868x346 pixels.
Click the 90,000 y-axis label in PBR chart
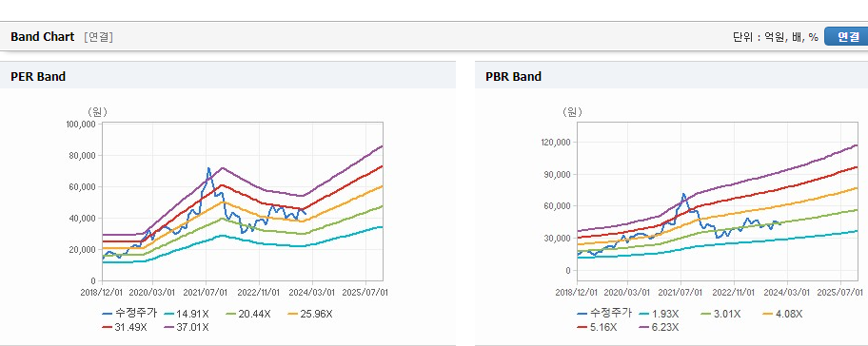[x=558, y=175]
